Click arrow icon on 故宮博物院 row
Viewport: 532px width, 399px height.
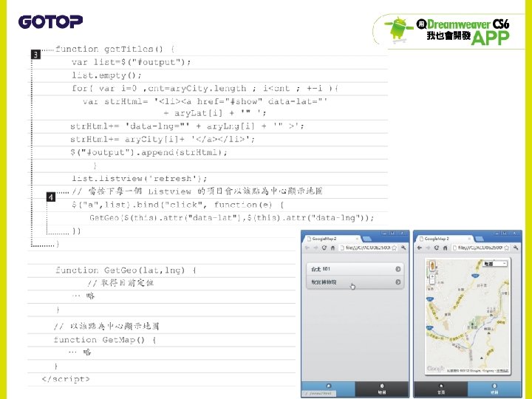click(398, 282)
